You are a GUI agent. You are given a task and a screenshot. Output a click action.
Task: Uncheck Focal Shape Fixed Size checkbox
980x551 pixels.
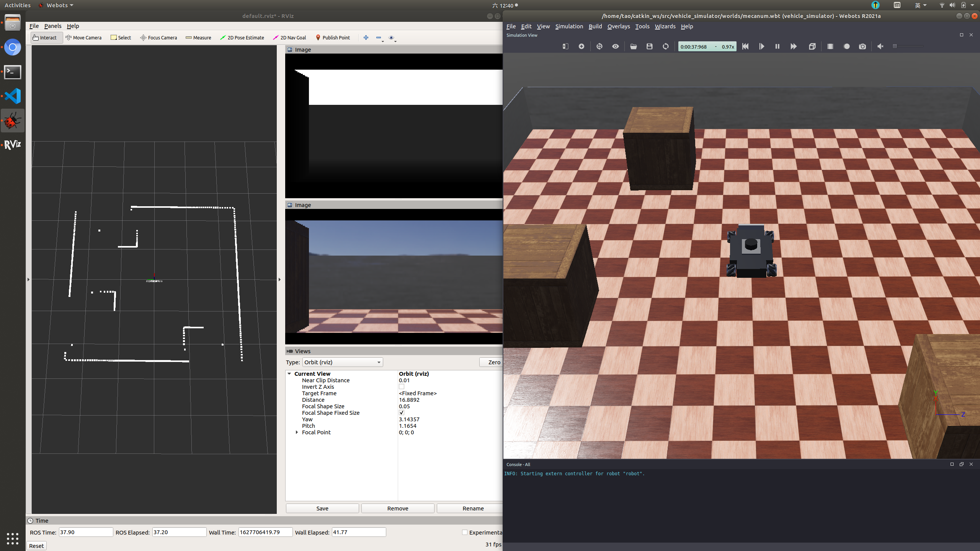click(402, 413)
